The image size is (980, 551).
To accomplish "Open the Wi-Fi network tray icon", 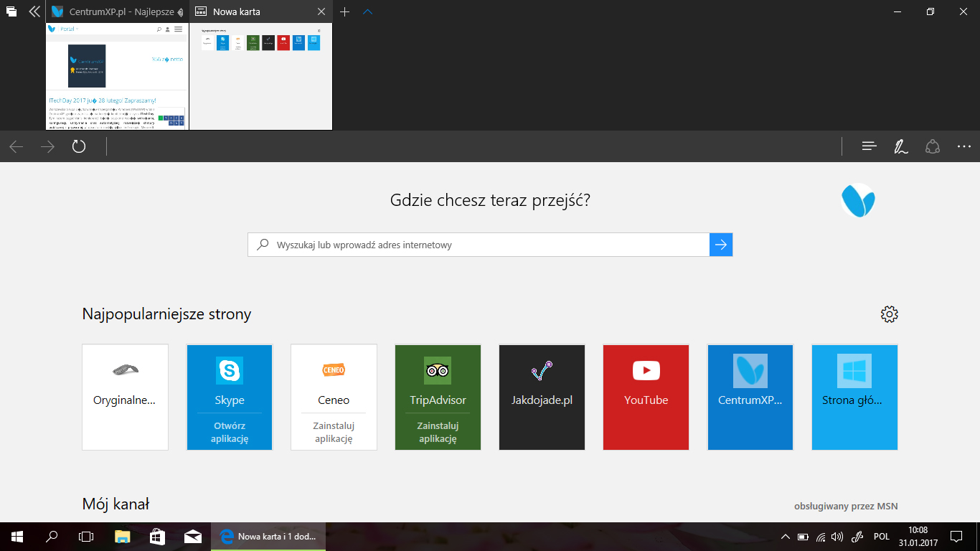I will (820, 537).
